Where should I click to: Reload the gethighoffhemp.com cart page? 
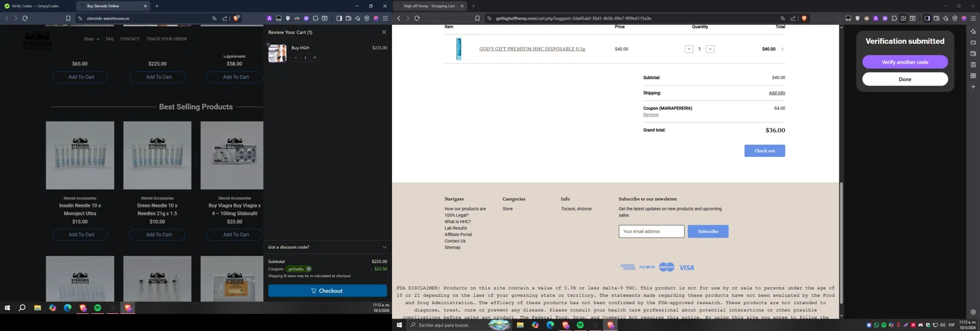417,18
